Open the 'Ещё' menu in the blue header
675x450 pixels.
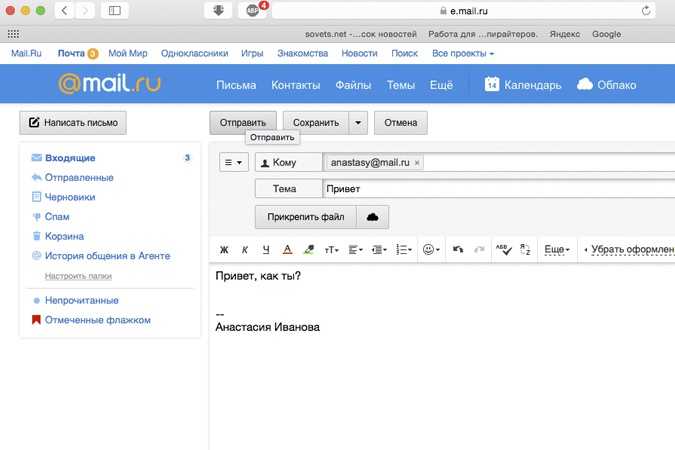(x=441, y=85)
